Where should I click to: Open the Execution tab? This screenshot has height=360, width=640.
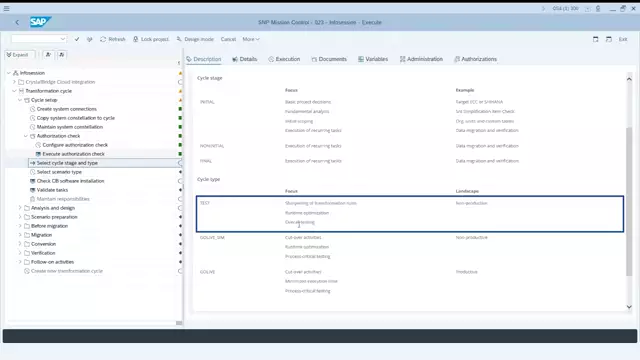click(284, 59)
